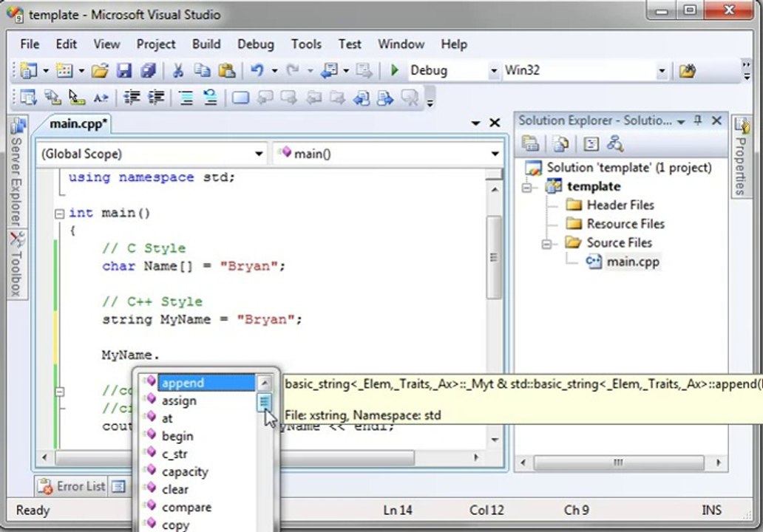The height and width of the screenshot is (532, 763).
Task: Open the Edit menu
Action: 67,44
